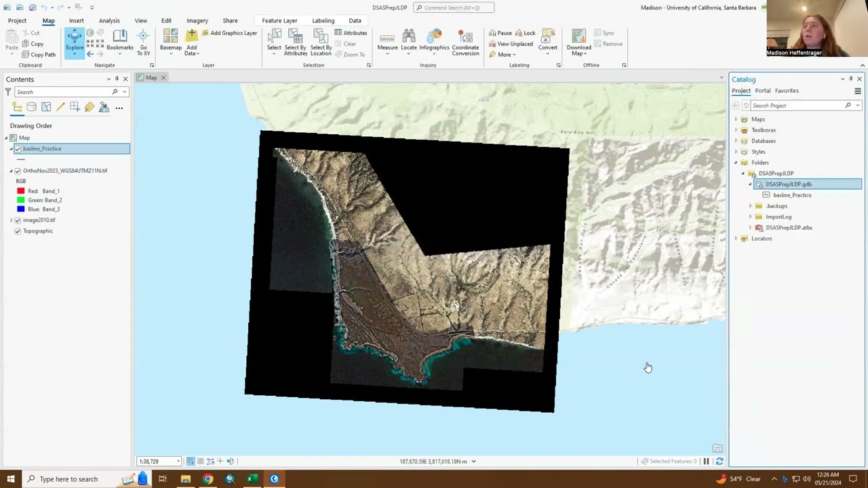Toggle visibility of basline_Practice layer

tap(18, 148)
